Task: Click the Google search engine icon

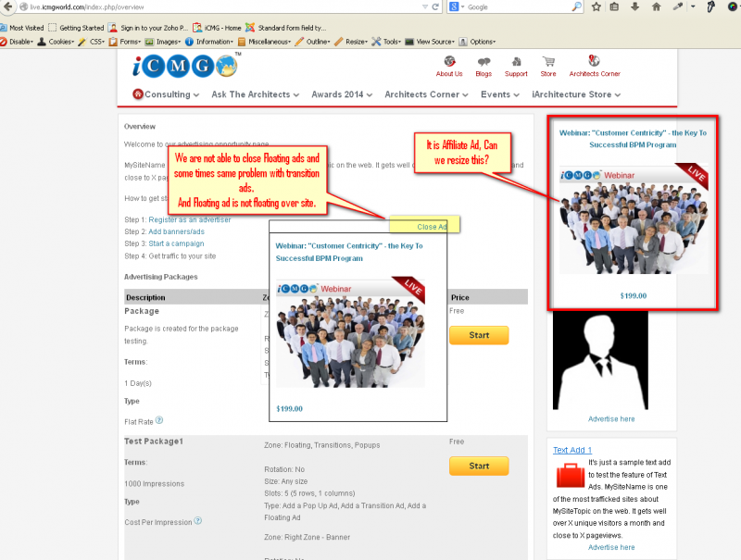Action: tap(454, 6)
